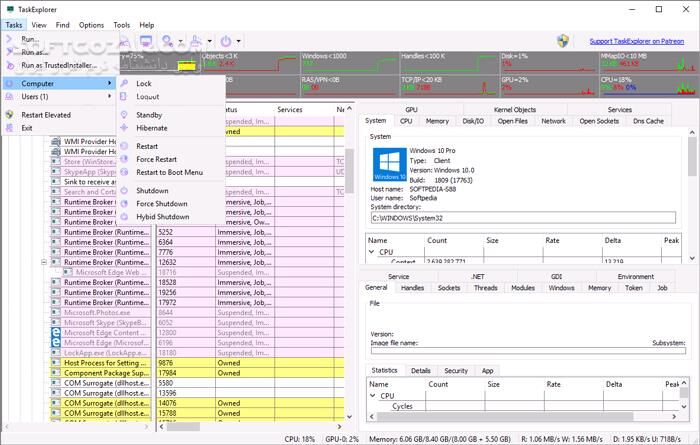Click the monitor icon in the toolbar
The width and height of the screenshot is (700, 445).
(x=146, y=42)
